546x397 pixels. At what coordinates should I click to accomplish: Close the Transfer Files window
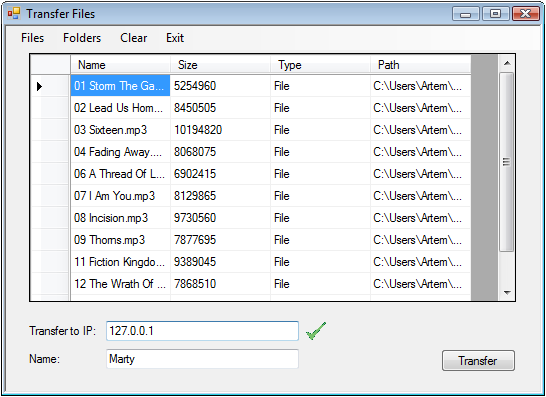click(x=526, y=14)
